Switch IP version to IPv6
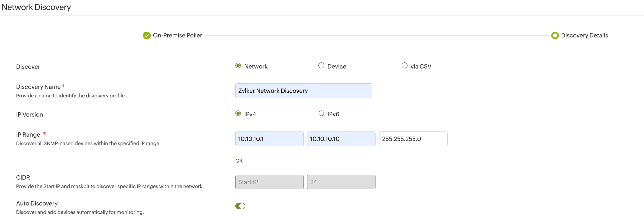Screen dimensions: 644x221 click(x=321, y=114)
